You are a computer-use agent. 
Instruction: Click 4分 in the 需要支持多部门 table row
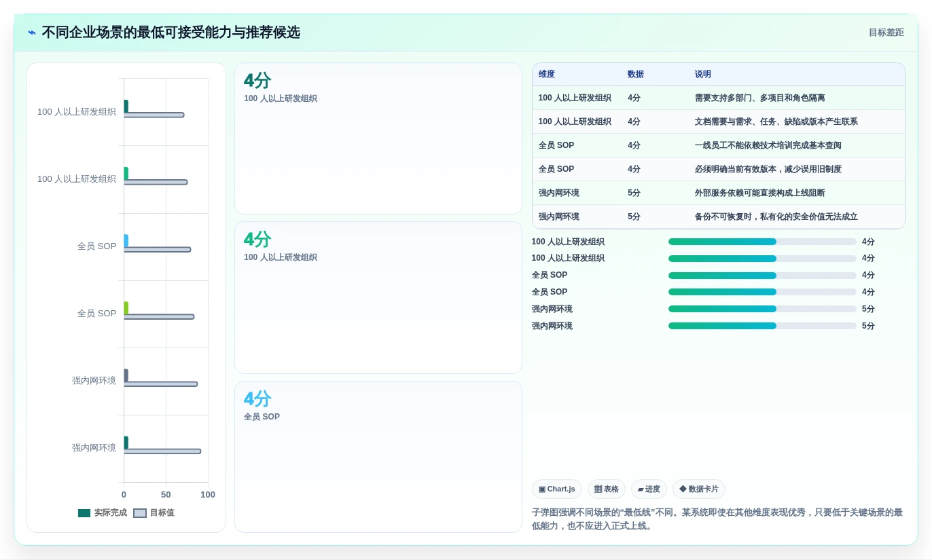tap(634, 98)
